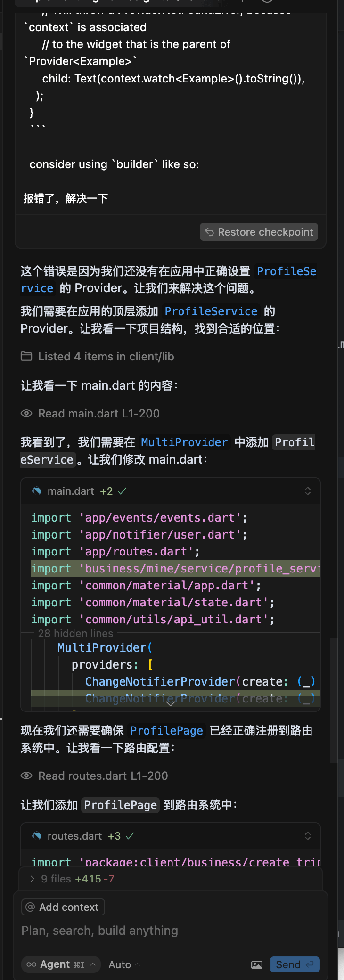Image resolution: width=344 pixels, height=980 pixels.
Task: Open the main.dart file name in the diff header
Action: pyautogui.click(x=71, y=491)
